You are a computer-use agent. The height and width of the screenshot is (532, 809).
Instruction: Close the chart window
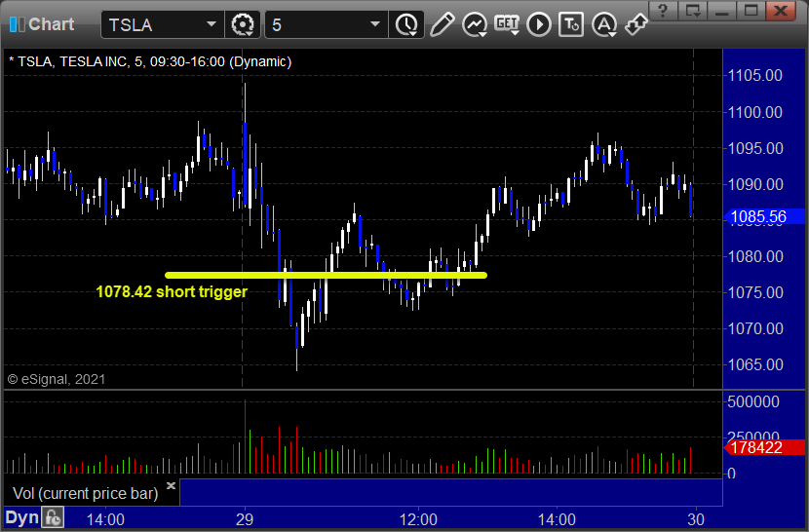coord(781,11)
